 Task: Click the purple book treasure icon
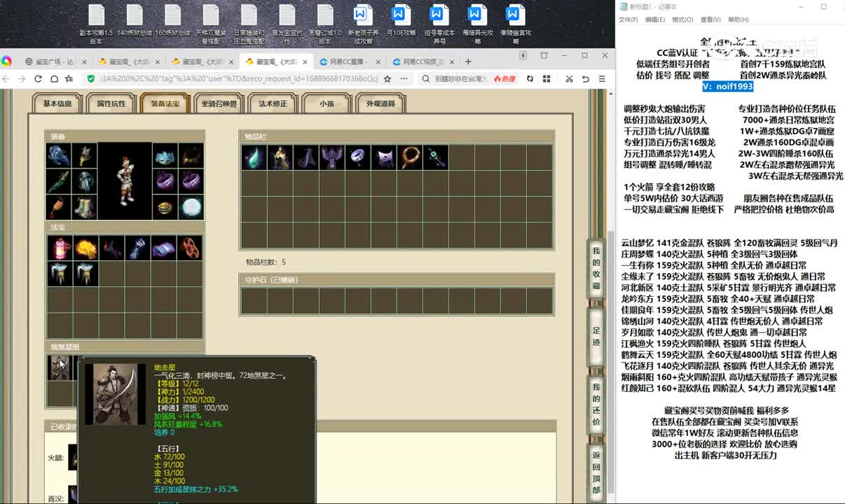pos(163,248)
